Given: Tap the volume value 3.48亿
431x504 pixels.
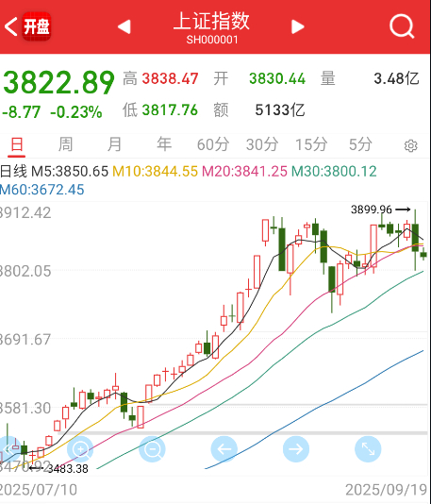Looking at the screenshot, I should pyautogui.click(x=397, y=79).
